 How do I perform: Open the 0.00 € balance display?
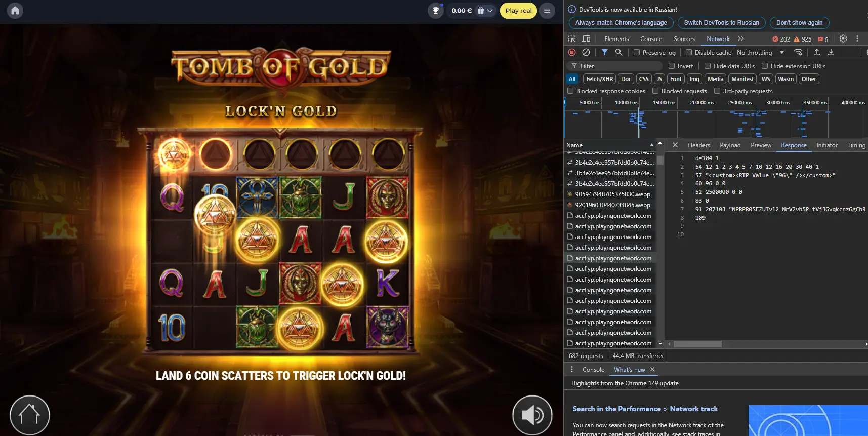click(x=461, y=11)
